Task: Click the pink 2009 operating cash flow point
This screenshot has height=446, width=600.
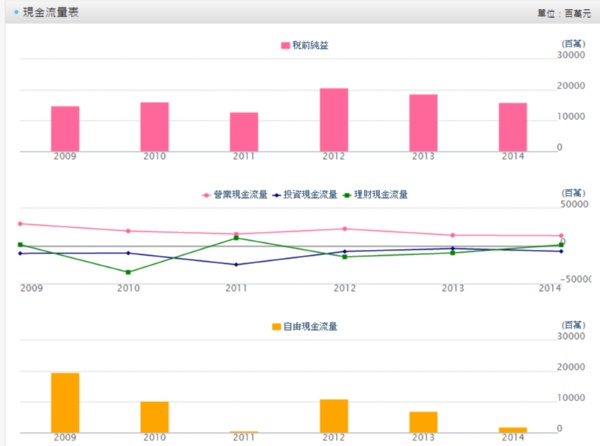Action: coord(20,224)
